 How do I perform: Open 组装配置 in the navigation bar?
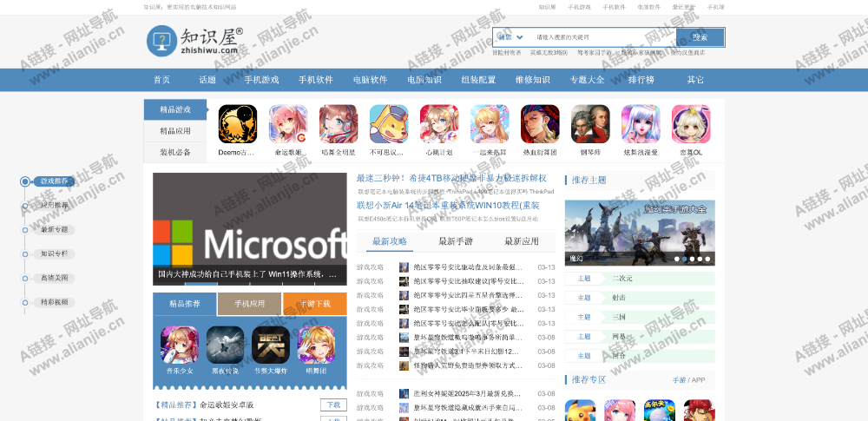[x=479, y=80]
